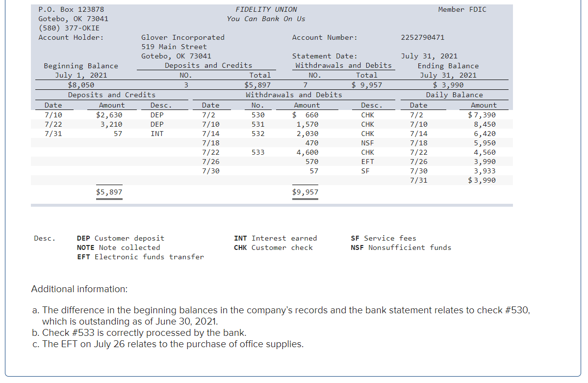
Task: Click item a about check #530 outstanding
Action: point(281,316)
